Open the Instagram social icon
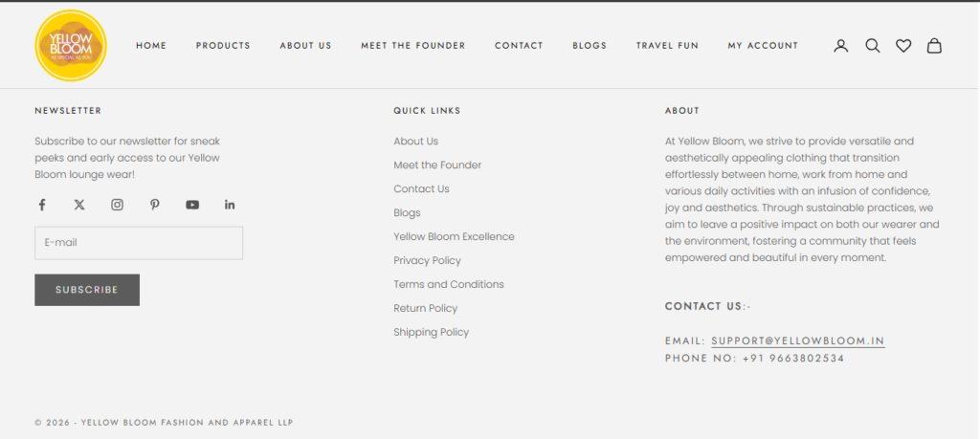 coord(117,205)
